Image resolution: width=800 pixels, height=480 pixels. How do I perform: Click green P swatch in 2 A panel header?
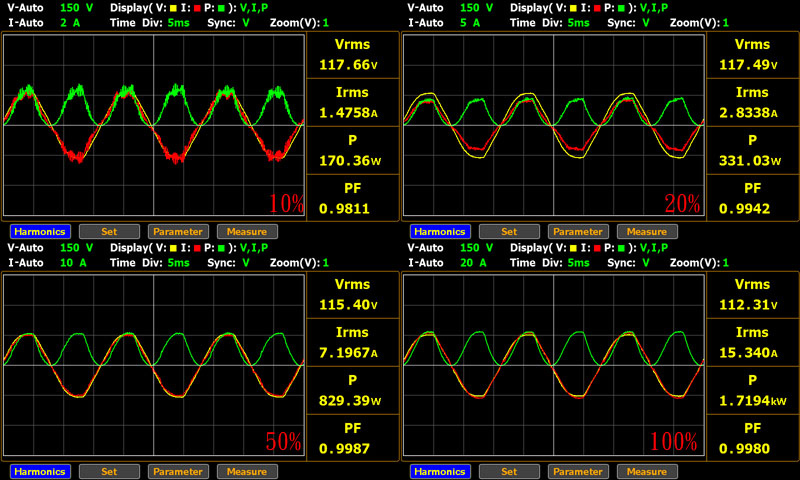221,8
